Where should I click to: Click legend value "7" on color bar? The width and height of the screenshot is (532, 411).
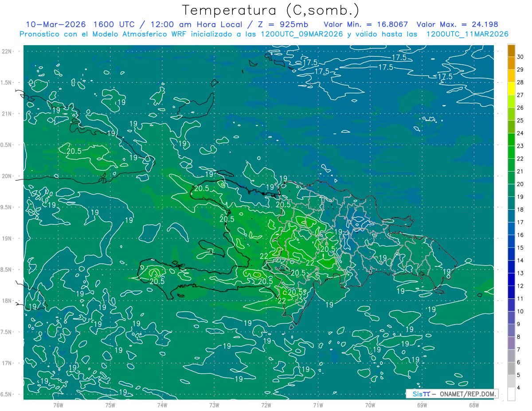519,350
